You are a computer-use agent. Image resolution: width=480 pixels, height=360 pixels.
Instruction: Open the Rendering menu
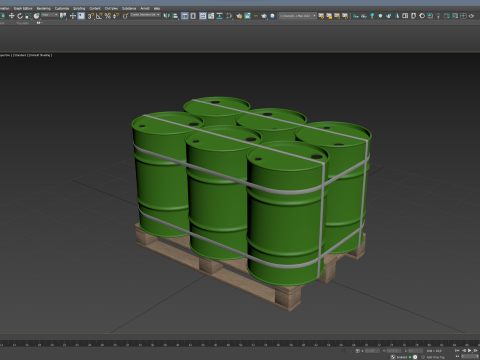(43, 8)
